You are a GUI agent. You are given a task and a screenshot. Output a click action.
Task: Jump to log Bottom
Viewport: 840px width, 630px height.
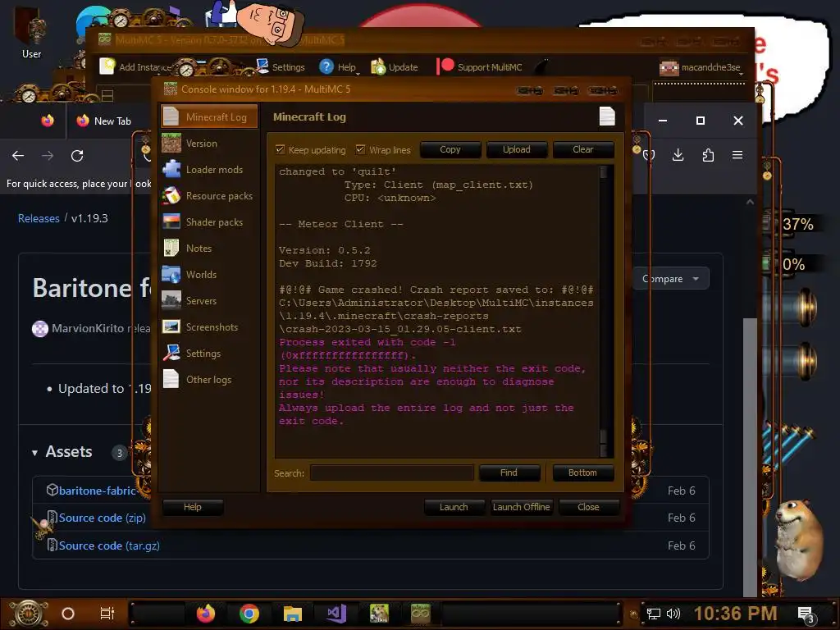pos(582,472)
